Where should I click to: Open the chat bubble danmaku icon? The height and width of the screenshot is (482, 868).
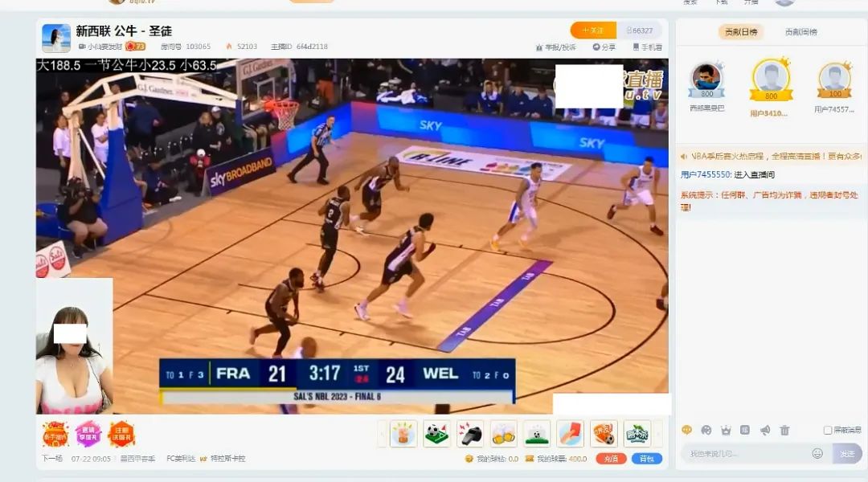687,430
